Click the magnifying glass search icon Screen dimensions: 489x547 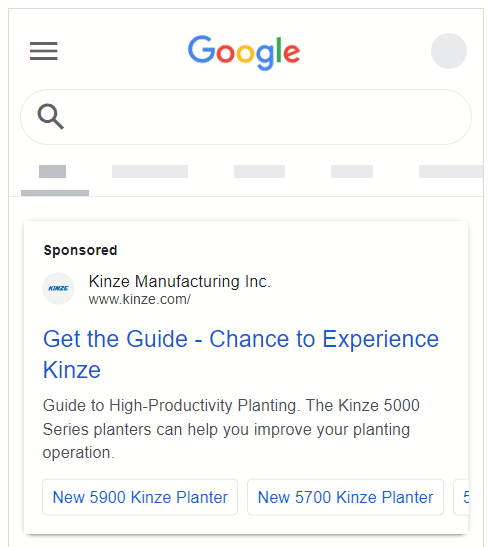pyautogui.click(x=51, y=117)
